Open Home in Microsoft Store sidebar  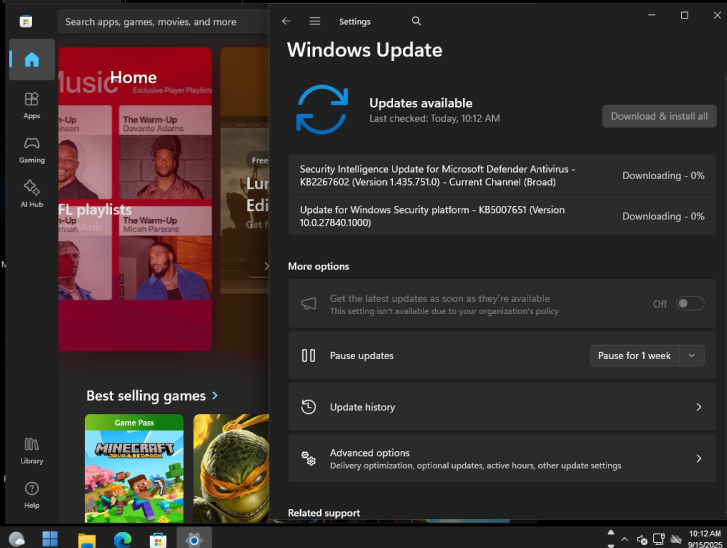click(32, 59)
